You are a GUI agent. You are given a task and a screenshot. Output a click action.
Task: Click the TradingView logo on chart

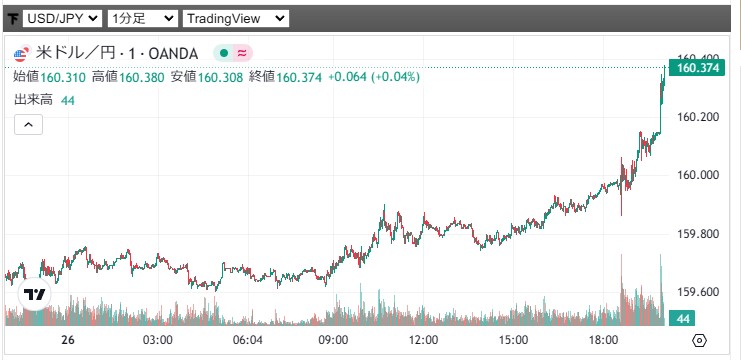[x=34, y=295]
